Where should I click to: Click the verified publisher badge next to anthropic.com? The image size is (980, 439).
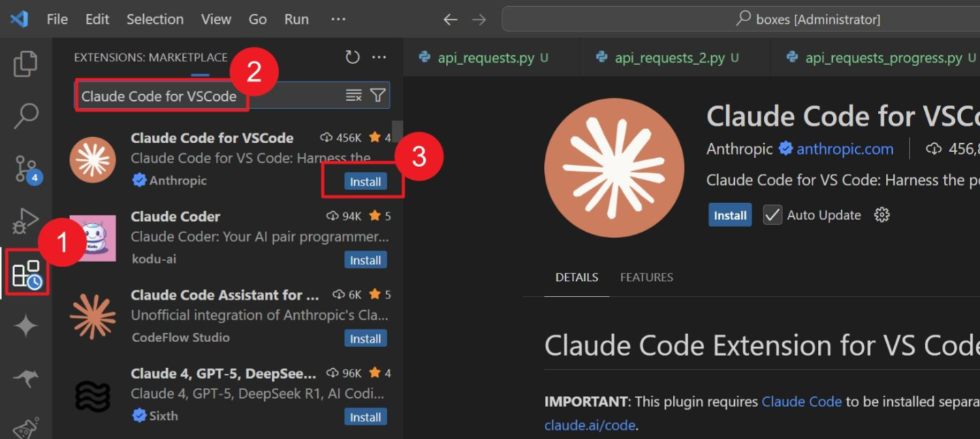coord(785,148)
